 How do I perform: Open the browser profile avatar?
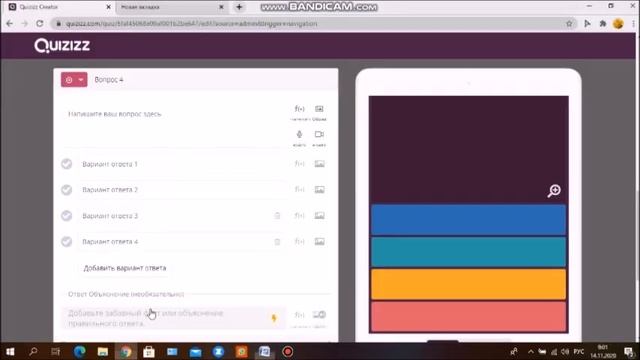point(618,24)
